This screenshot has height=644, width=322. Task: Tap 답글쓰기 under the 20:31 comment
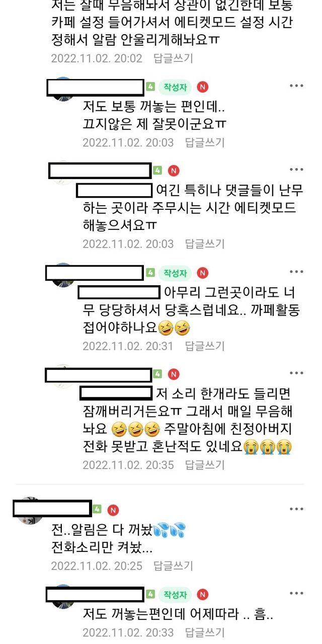tap(205, 346)
